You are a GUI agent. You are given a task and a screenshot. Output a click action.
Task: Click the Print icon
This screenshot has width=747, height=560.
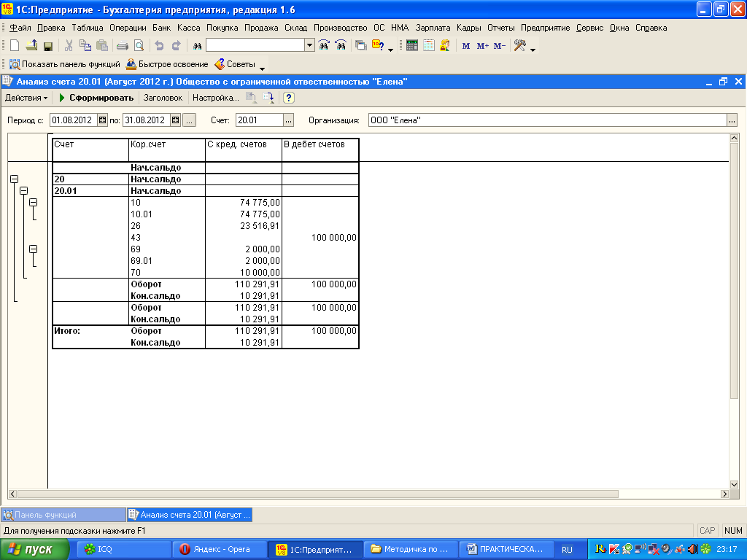pyautogui.click(x=123, y=46)
